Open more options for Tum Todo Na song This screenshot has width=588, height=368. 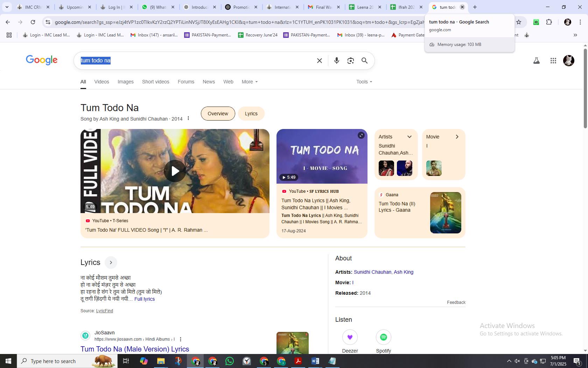click(x=188, y=118)
